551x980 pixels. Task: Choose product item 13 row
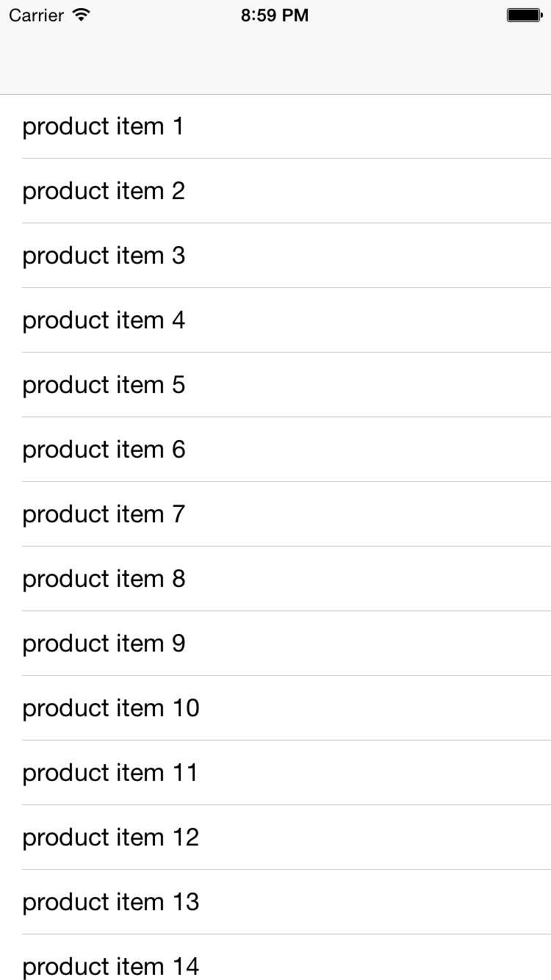tap(111, 902)
